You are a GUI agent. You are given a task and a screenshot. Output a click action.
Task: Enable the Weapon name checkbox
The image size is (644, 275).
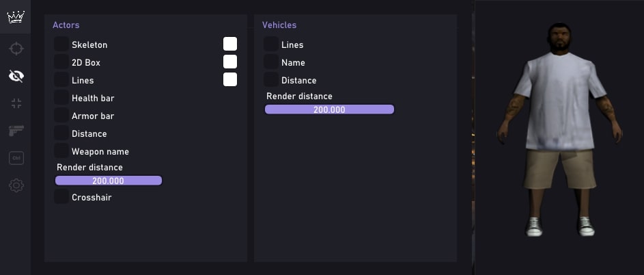coord(61,150)
